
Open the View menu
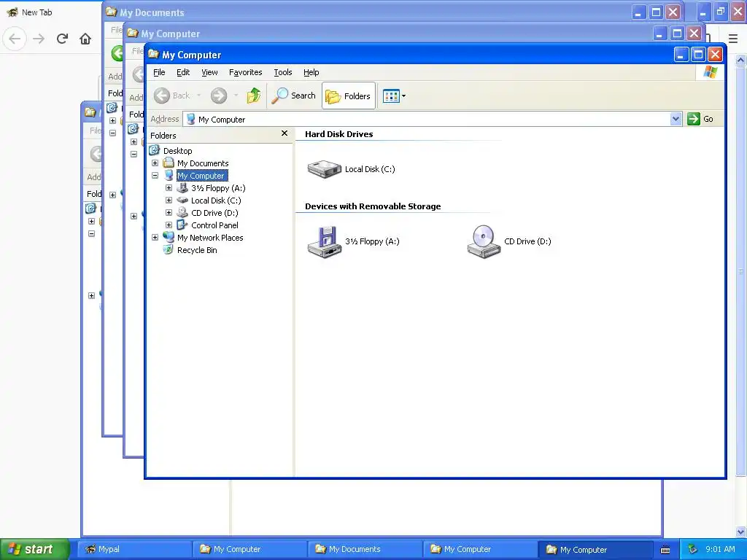[209, 72]
